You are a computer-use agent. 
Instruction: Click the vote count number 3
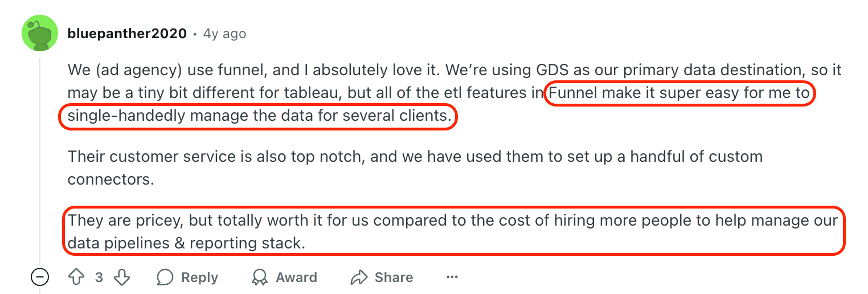99,277
